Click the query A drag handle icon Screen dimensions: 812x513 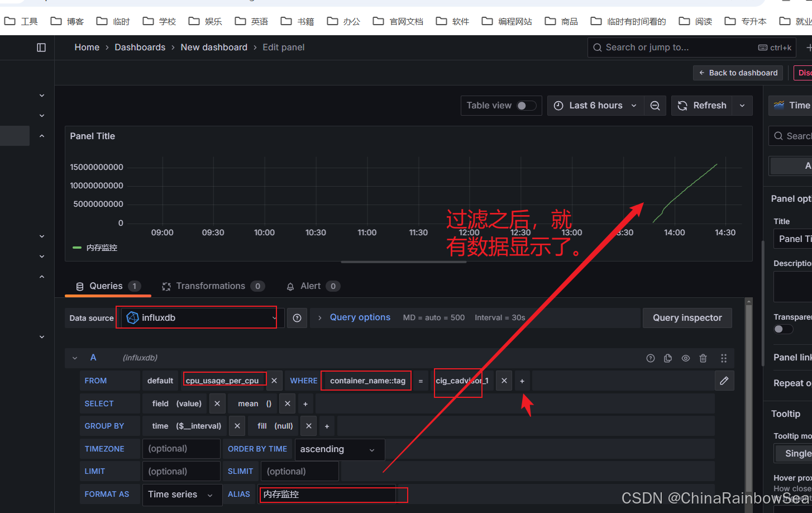[x=723, y=358]
